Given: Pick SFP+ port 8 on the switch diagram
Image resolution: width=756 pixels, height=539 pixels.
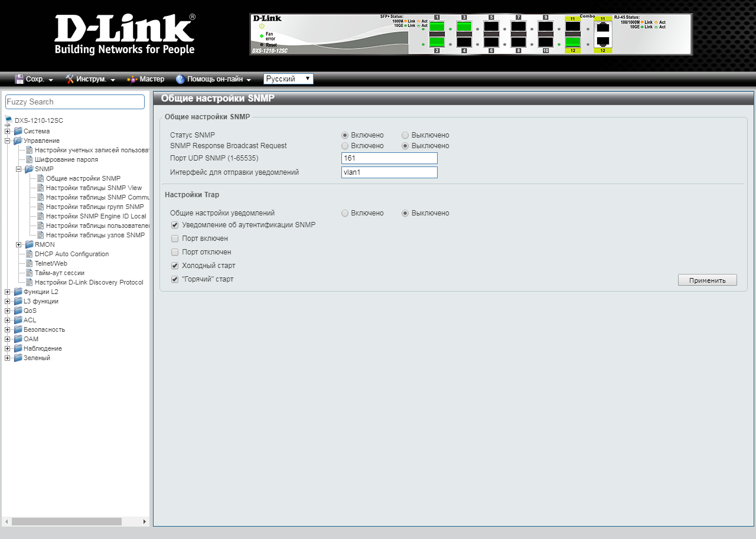Looking at the screenshot, I should [519, 43].
